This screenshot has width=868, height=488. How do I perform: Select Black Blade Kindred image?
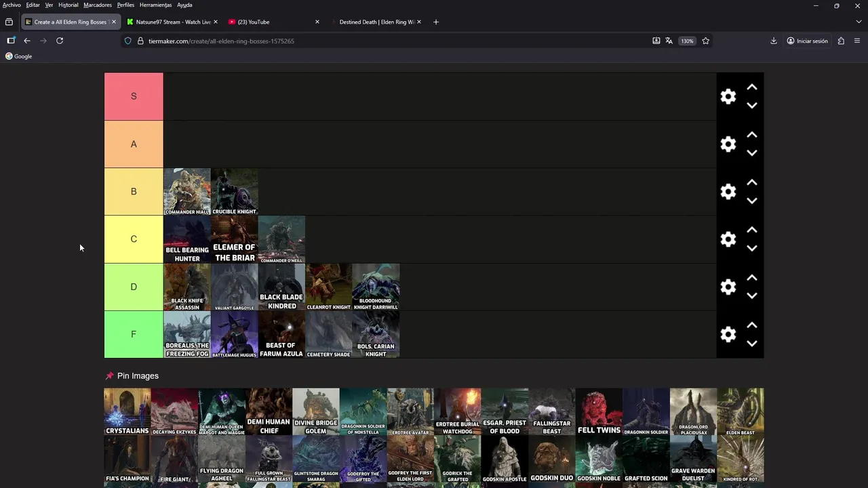(x=281, y=287)
